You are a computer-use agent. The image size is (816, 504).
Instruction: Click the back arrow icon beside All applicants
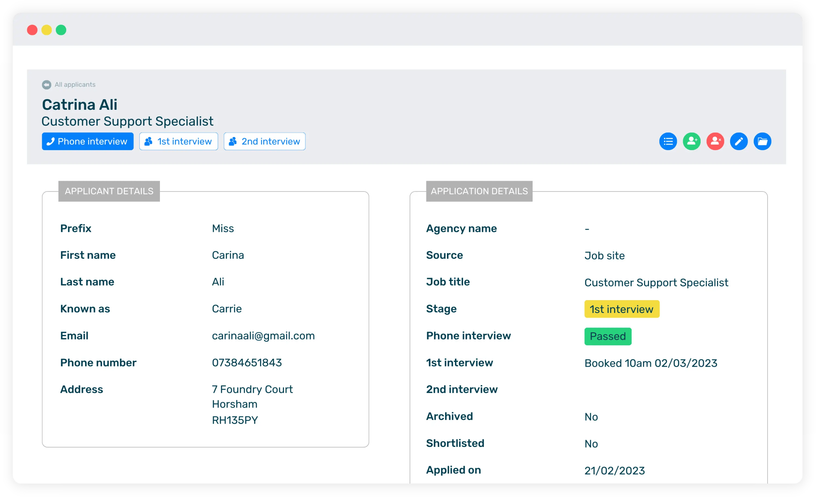pos(46,85)
